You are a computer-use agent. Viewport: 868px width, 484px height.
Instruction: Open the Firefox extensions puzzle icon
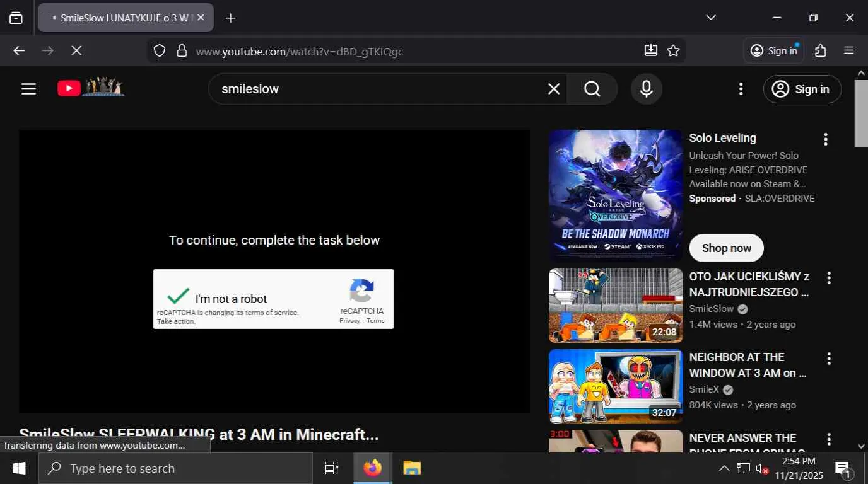click(821, 51)
